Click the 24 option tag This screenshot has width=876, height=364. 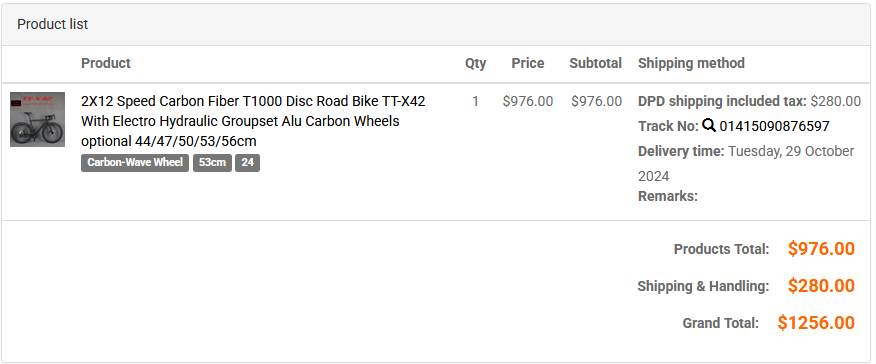coord(247,162)
